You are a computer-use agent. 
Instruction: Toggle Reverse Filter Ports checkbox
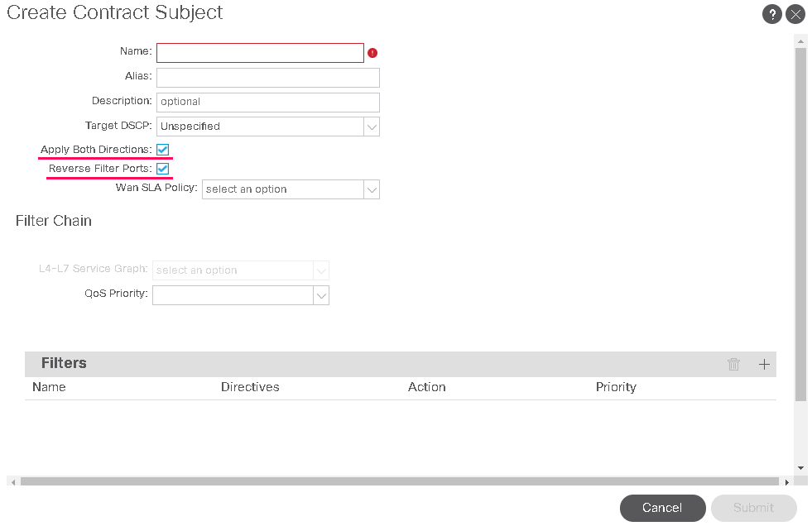pyautogui.click(x=162, y=169)
